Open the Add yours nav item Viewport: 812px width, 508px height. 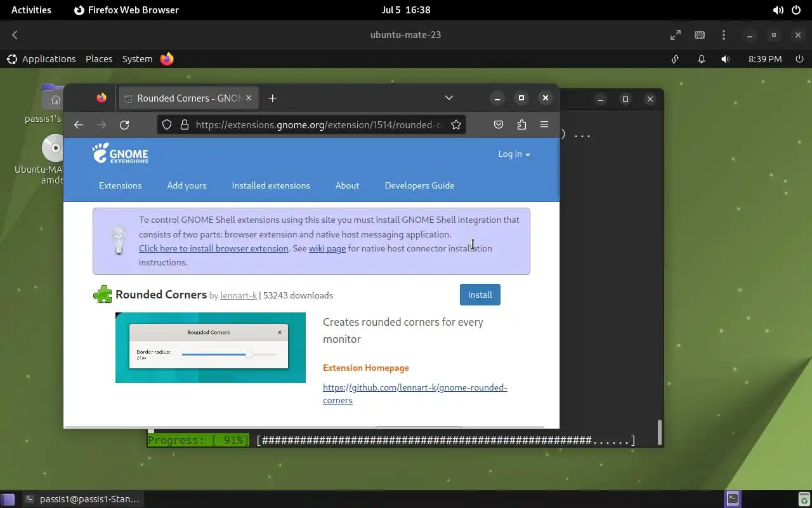(187, 185)
